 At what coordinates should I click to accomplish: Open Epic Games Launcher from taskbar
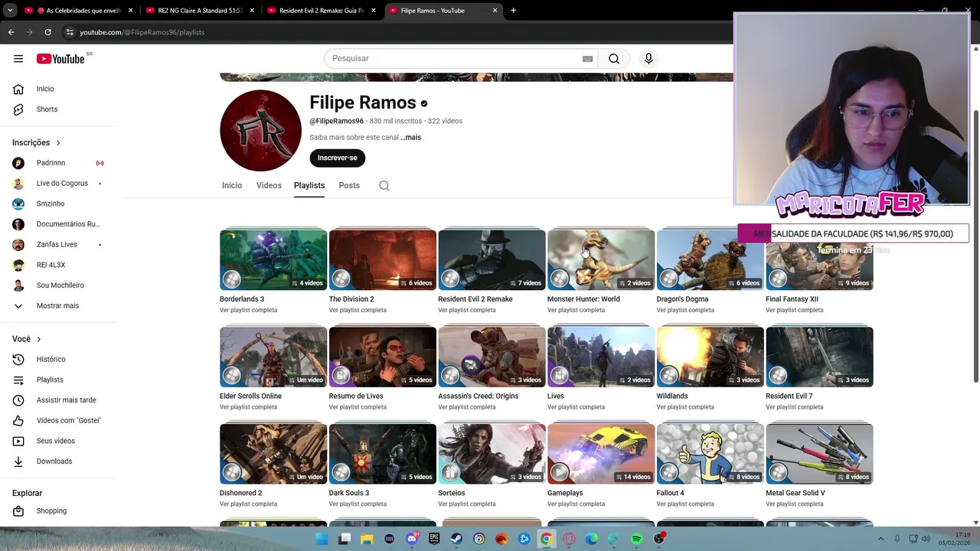point(434,539)
